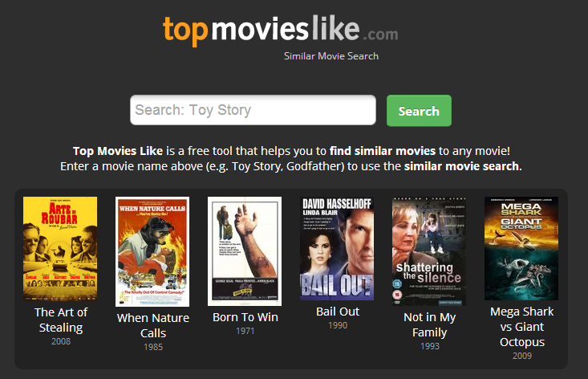Open the Born To Win poster
Screen dimensions: 588x379
[x=245, y=251]
